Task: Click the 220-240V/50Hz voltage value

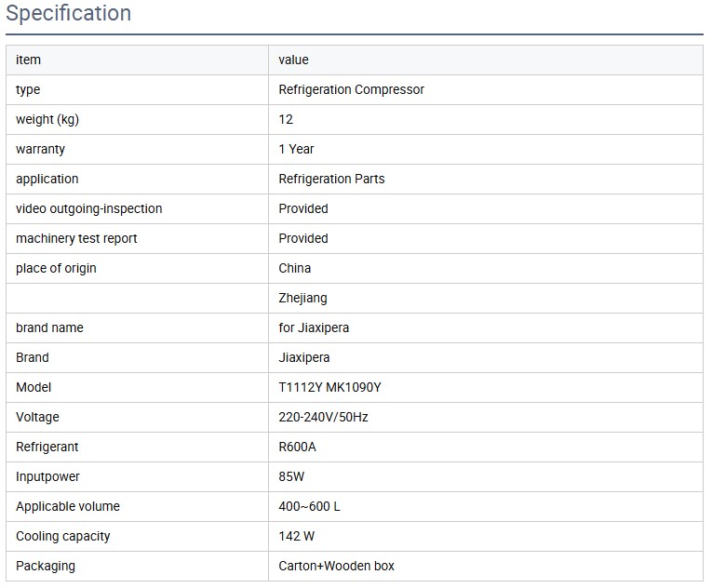Action: pyautogui.click(x=323, y=417)
